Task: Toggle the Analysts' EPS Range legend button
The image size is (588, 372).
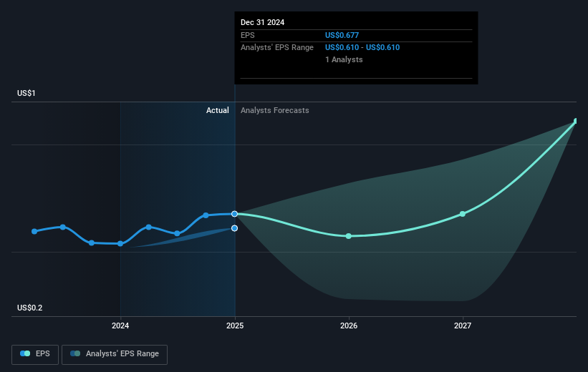Action: pos(115,354)
